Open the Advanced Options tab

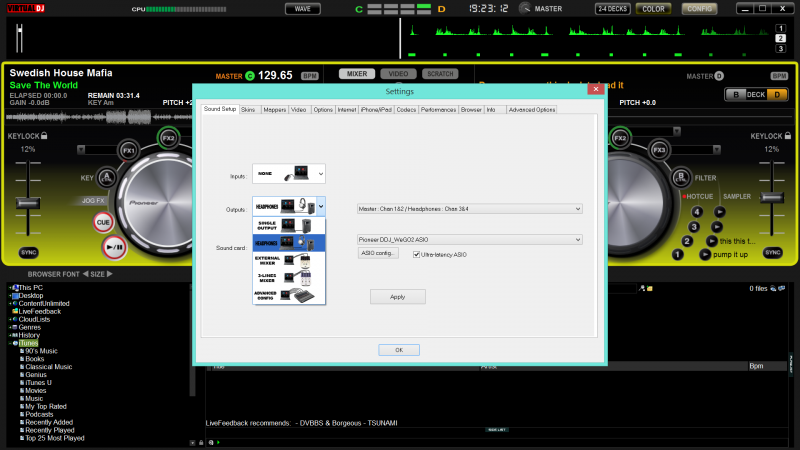531,109
